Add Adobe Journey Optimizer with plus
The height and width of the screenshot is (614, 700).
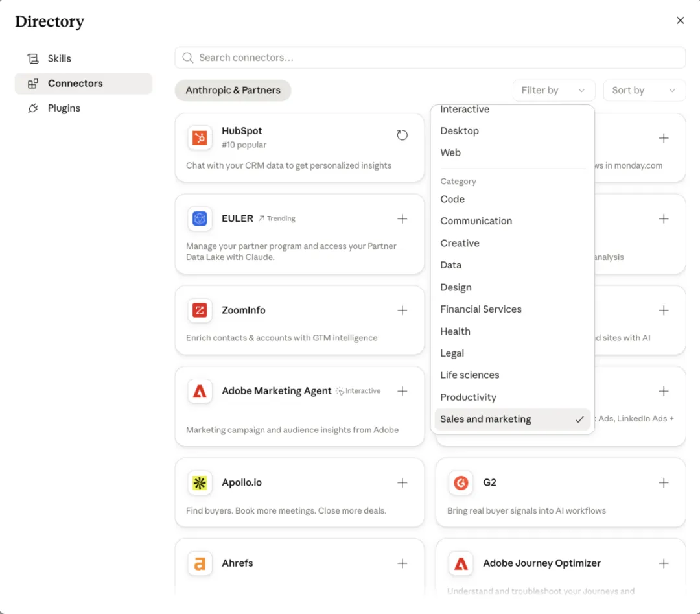(664, 563)
